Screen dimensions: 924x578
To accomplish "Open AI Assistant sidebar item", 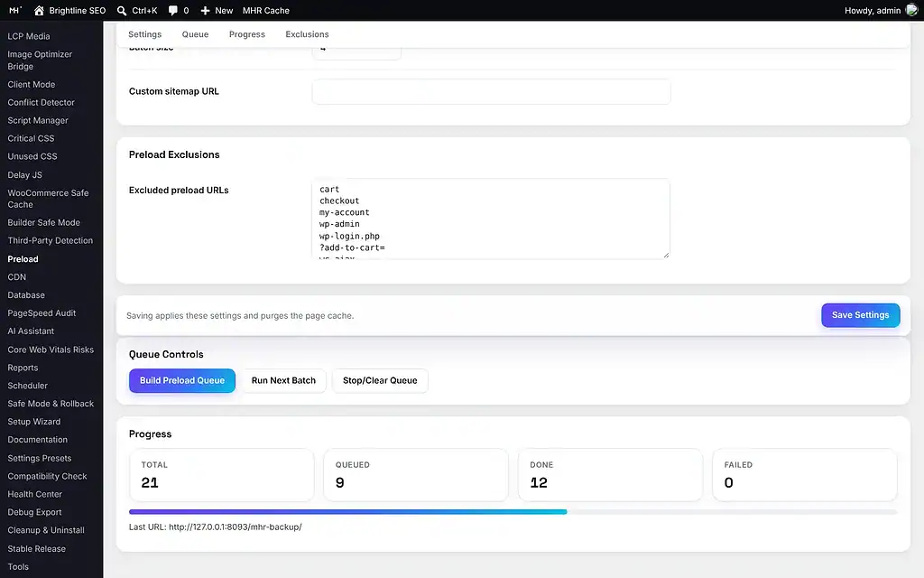I will point(31,331).
